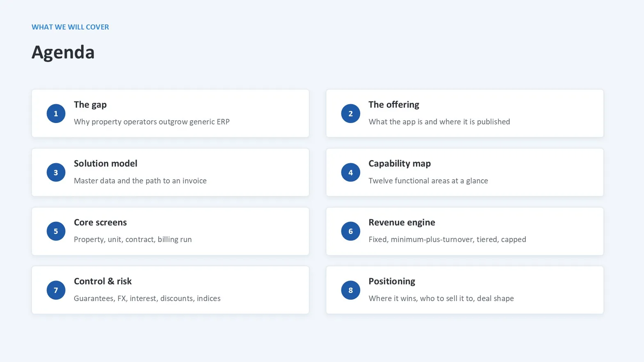Click the "The gap" heading
Screen dimensions: 644x362
click(x=90, y=105)
